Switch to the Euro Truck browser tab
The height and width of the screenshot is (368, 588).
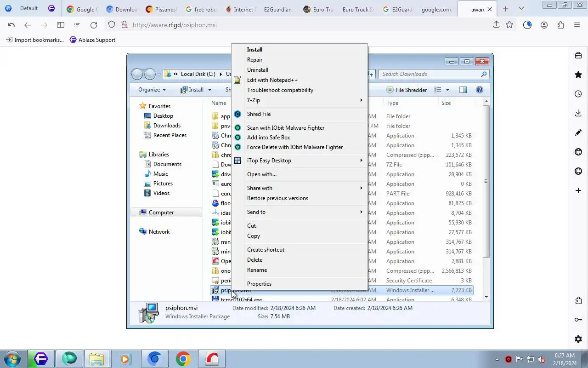(318, 9)
